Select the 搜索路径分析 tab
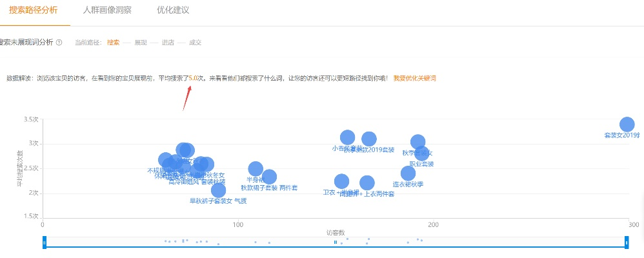This screenshot has height=258, width=644. coord(35,10)
